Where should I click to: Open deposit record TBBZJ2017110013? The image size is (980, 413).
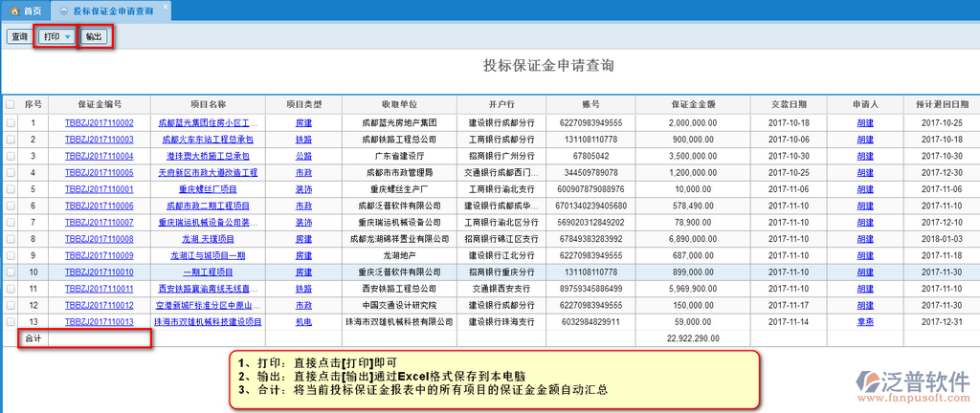[x=99, y=322]
